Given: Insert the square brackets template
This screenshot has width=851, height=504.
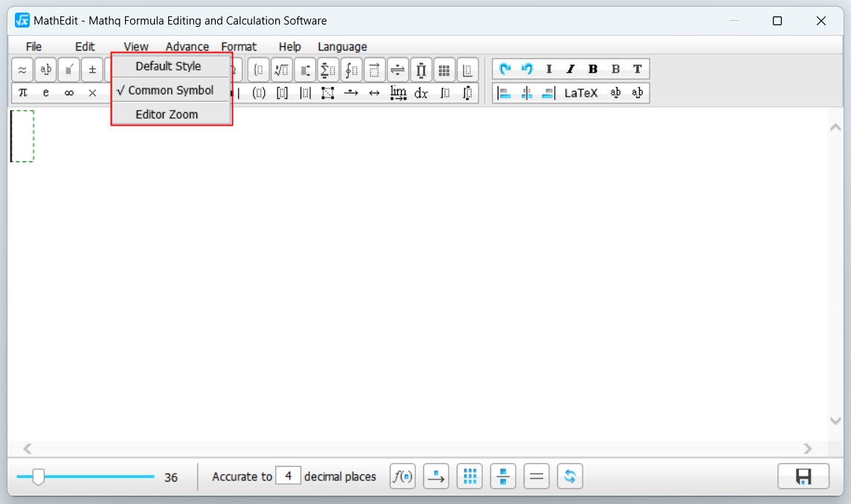Looking at the screenshot, I should pos(282,93).
